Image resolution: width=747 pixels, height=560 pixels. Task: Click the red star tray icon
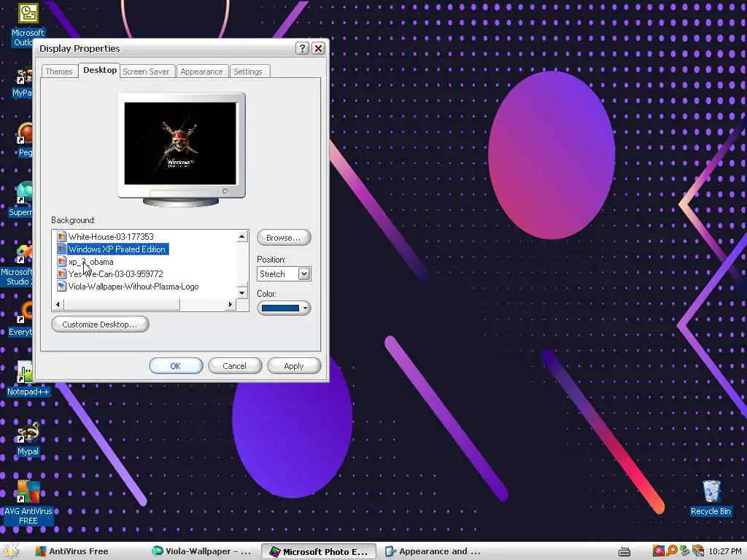659,551
